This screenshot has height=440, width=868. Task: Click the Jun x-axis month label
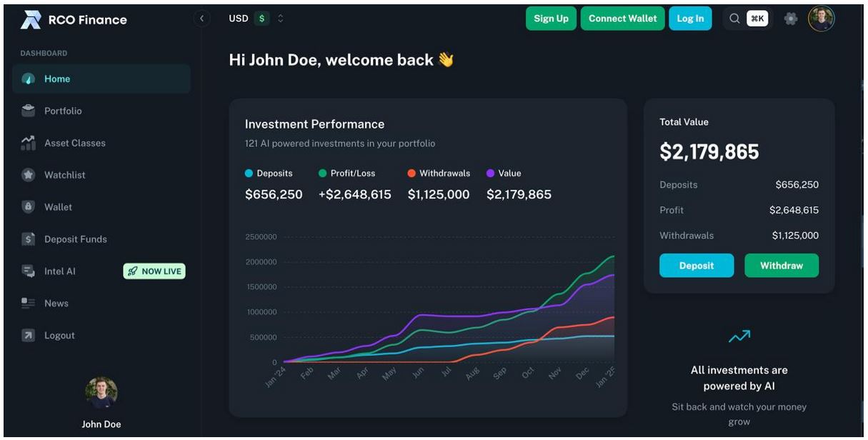coord(419,374)
